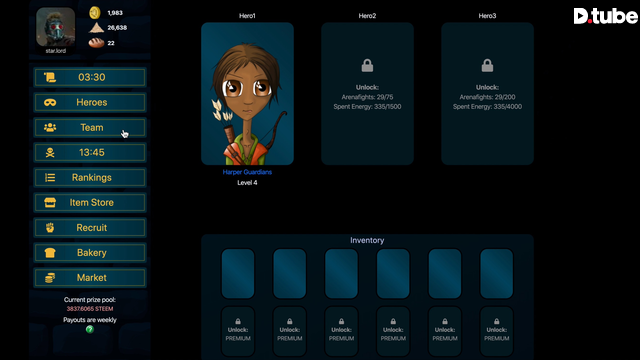Open the Item Store menu

(90, 202)
